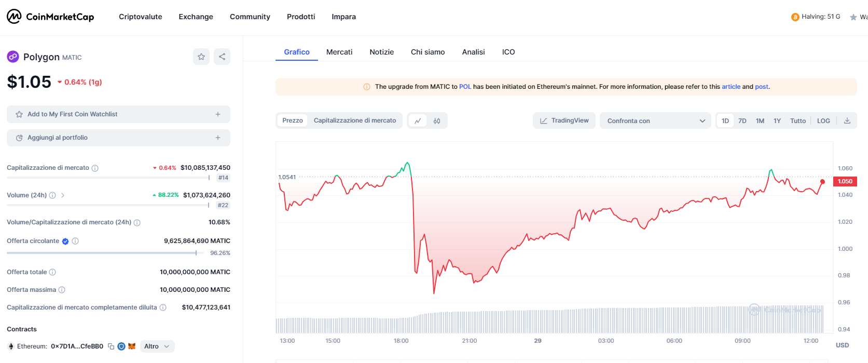This screenshot has width=868, height=363.
Task: Open the Mercati tab
Action: click(x=339, y=52)
